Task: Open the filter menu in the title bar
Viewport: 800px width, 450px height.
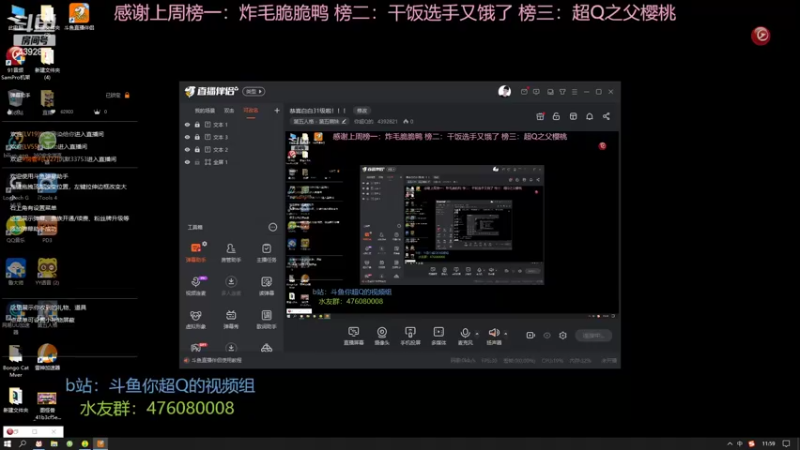Action: [x=562, y=92]
